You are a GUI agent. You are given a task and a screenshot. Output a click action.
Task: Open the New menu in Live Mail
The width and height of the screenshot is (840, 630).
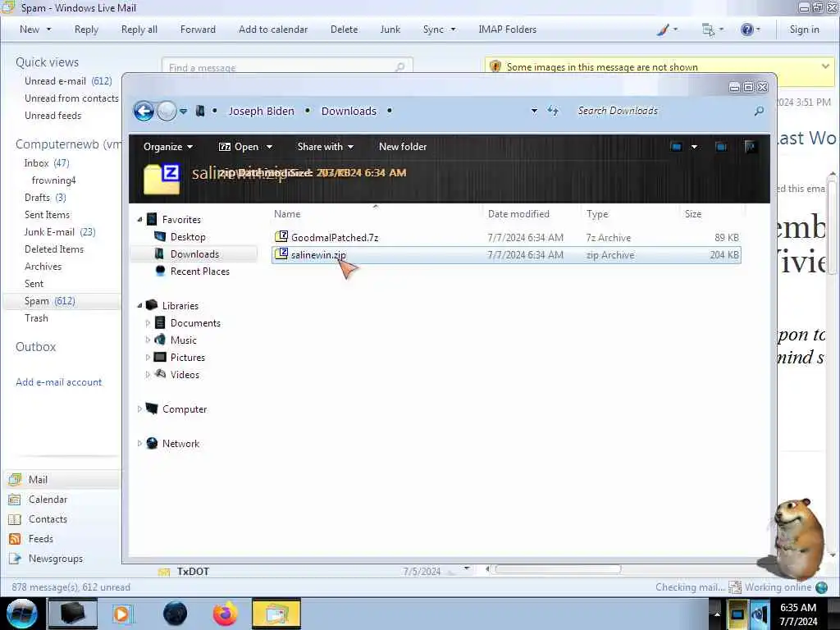pos(34,30)
